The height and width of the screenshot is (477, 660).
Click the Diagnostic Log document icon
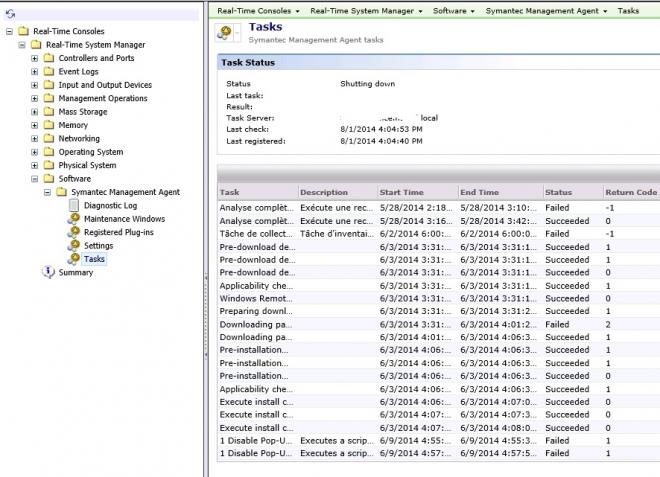point(74,205)
